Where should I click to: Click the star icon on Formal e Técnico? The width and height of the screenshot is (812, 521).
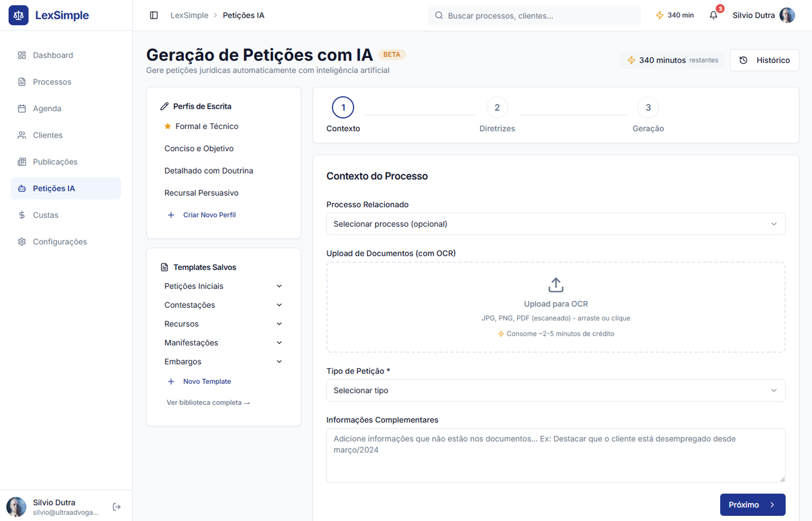click(167, 126)
